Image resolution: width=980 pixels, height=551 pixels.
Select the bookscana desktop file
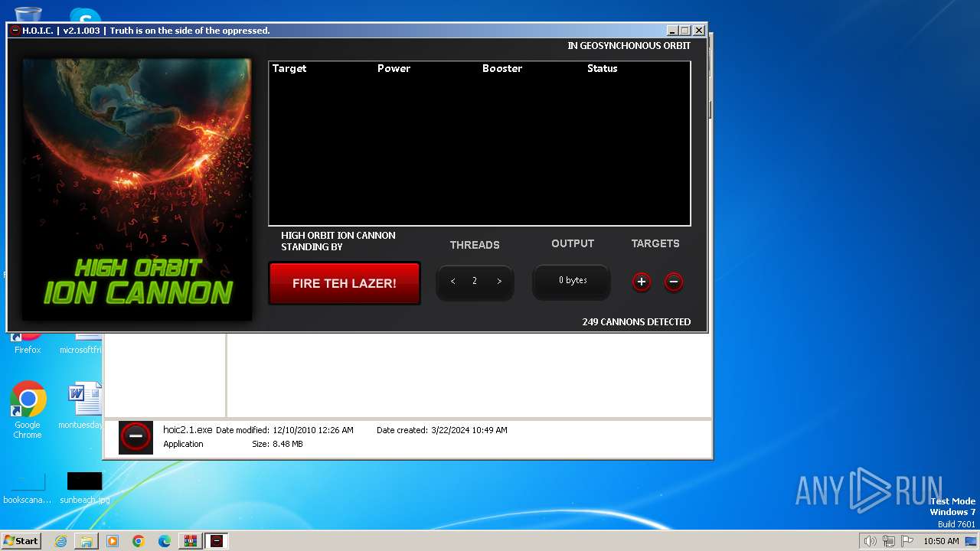pyautogui.click(x=28, y=488)
